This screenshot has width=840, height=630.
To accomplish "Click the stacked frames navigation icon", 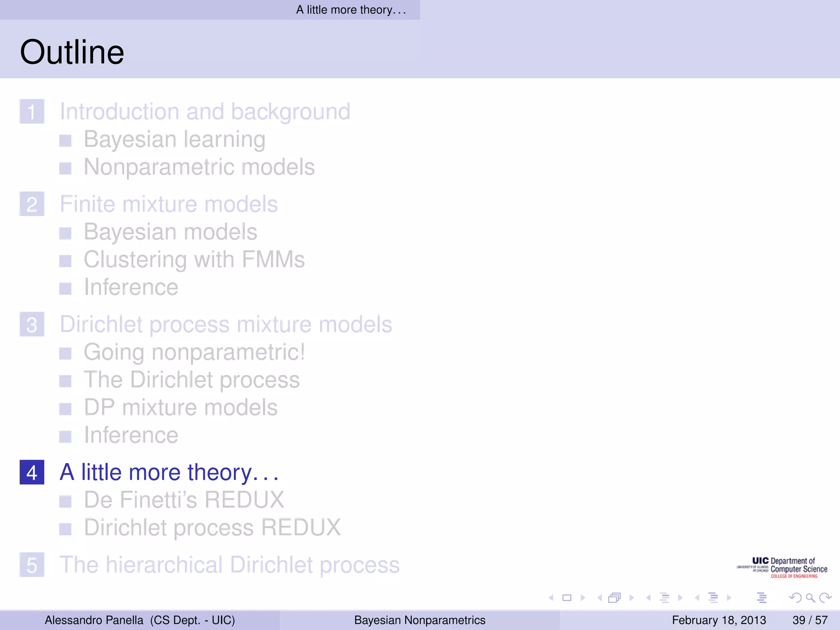I will coord(614,598).
